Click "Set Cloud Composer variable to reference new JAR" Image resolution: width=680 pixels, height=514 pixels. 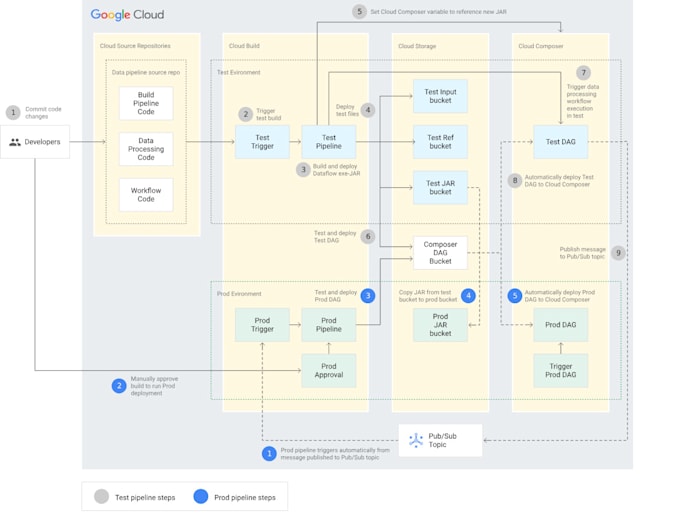[438, 12]
